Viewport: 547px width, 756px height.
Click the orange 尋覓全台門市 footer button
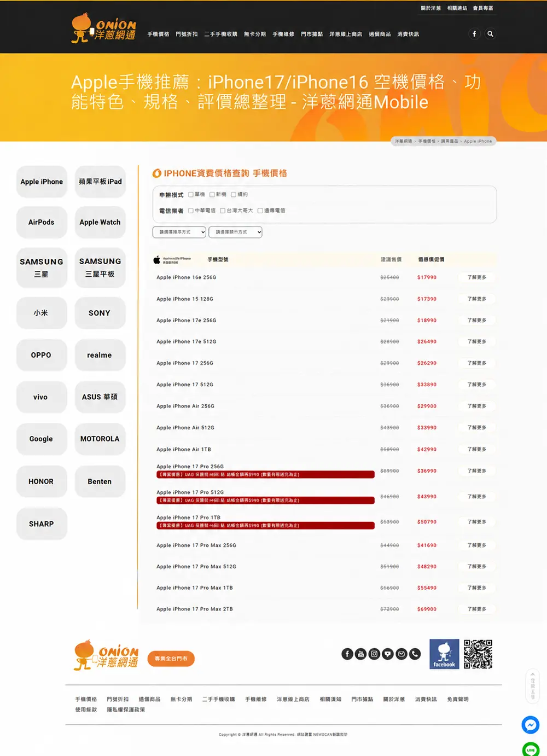point(171,659)
